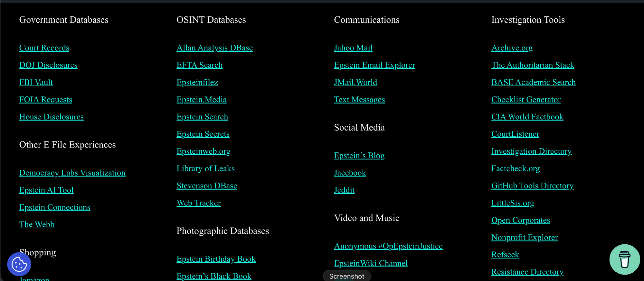The image size is (644, 281).
Task: Go to DOJ Disclosures
Action: [x=48, y=65]
